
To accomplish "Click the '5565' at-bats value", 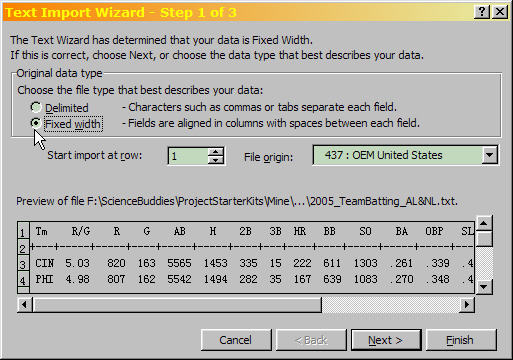I will [x=179, y=263].
